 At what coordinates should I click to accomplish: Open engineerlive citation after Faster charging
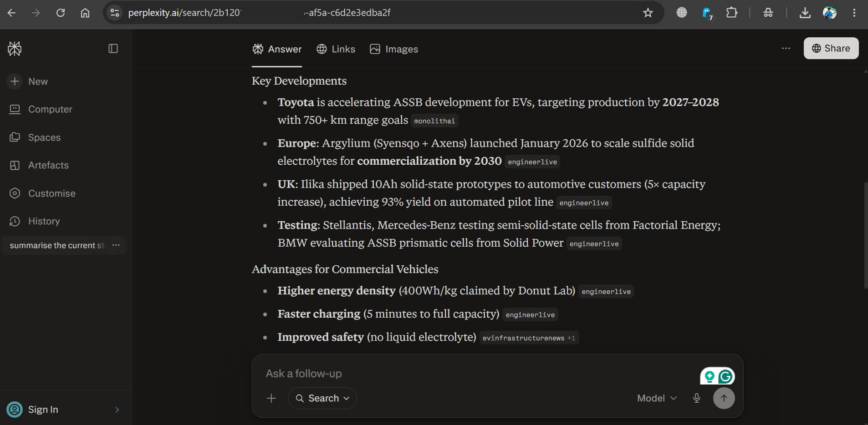(530, 315)
